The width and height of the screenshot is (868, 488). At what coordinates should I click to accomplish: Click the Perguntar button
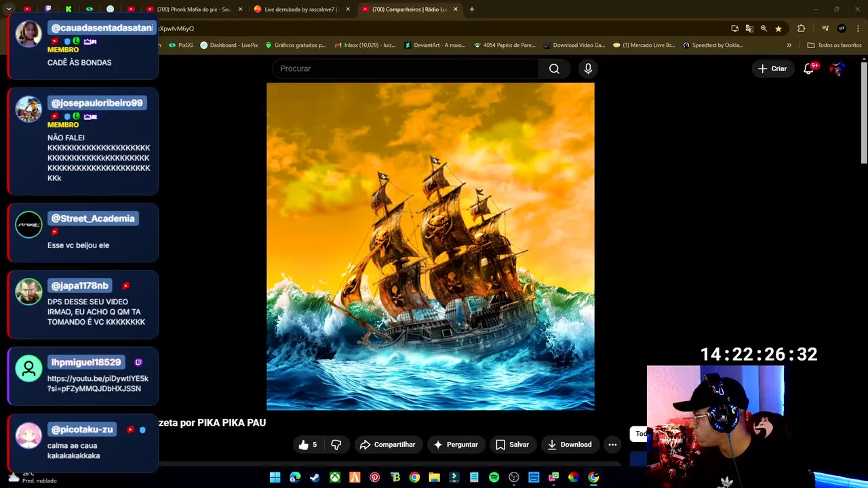456,445
